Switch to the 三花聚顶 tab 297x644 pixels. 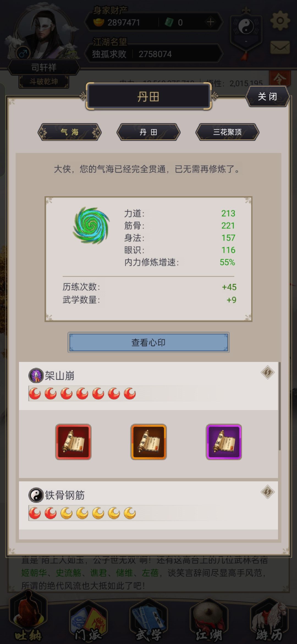pos(227,132)
